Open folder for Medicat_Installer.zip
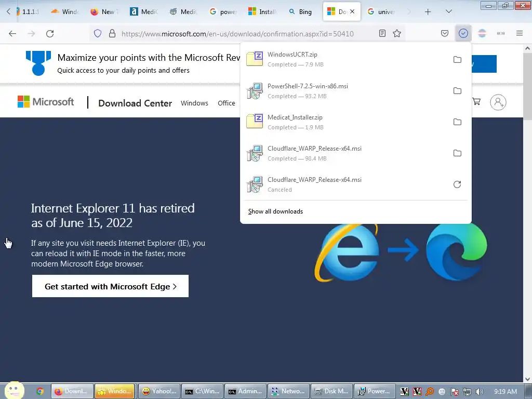This screenshot has height=399, width=532. pos(457,122)
